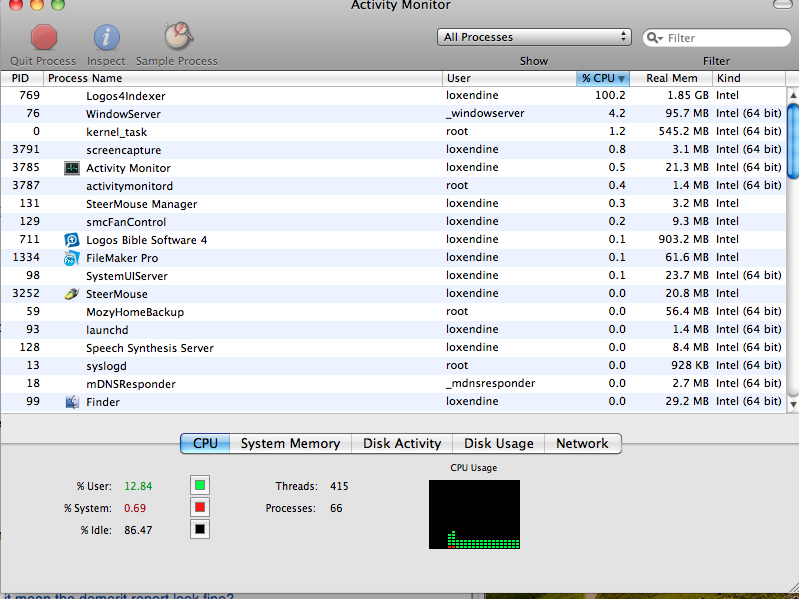This screenshot has height=599, width=799.
Task: Click the green % User color swatch
Action: [200, 485]
